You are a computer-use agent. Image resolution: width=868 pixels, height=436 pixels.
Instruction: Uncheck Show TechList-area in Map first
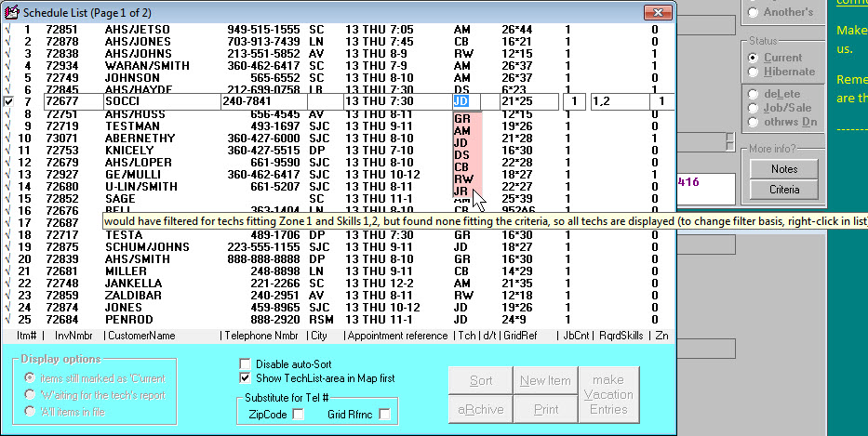[x=246, y=378]
